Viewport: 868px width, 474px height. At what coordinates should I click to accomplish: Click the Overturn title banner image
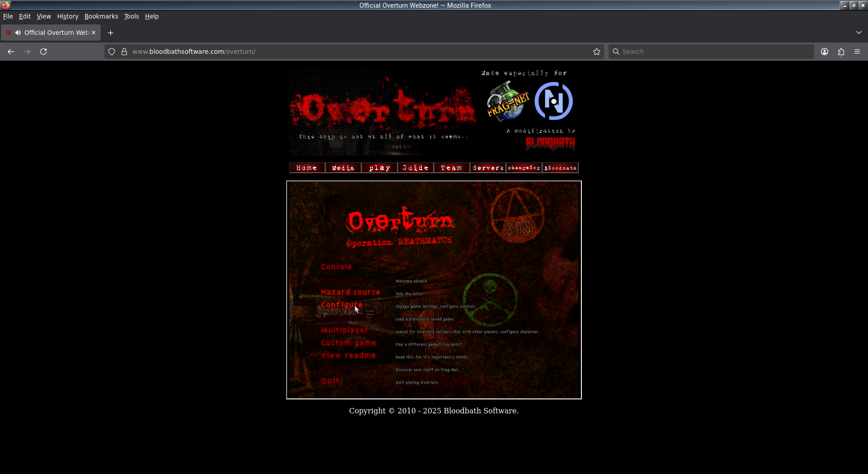(383, 112)
